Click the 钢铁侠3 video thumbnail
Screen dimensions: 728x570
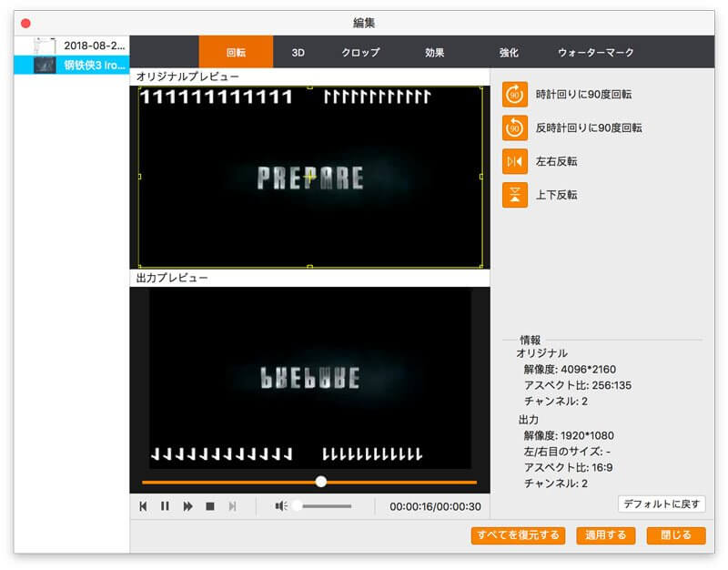(x=45, y=65)
